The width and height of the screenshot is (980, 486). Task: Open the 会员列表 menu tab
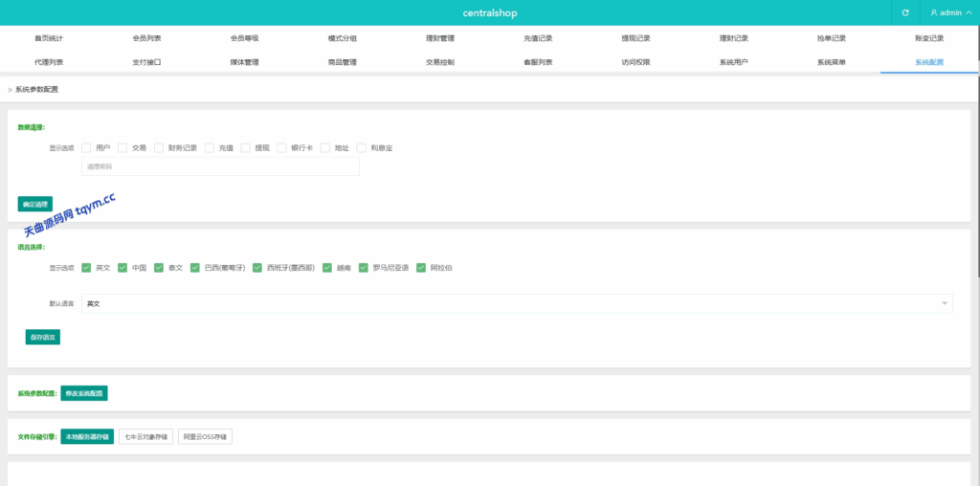tap(146, 38)
